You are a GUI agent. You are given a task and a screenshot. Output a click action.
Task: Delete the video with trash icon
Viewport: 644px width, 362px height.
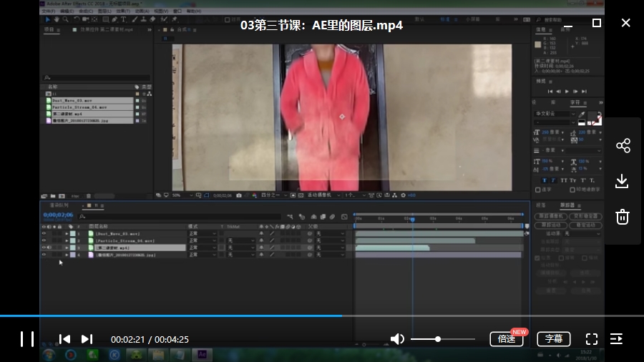coord(623,216)
